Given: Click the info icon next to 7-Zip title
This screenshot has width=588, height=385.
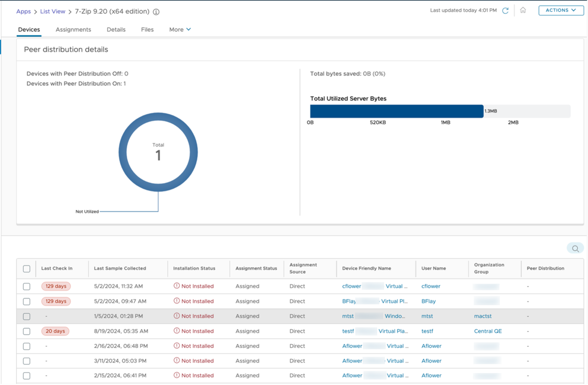Looking at the screenshot, I should point(156,12).
